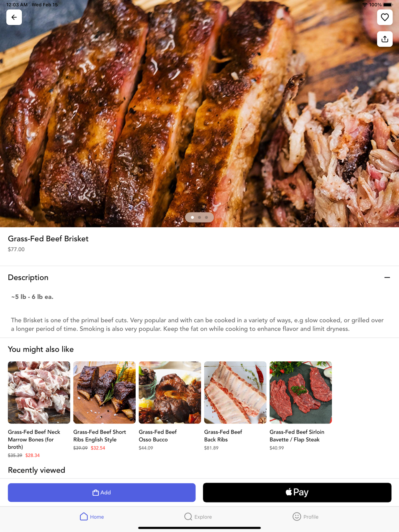Screen dimensions: 399x532
Task: Open the share icon
Action: pyautogui.click(x=385, y=39)
